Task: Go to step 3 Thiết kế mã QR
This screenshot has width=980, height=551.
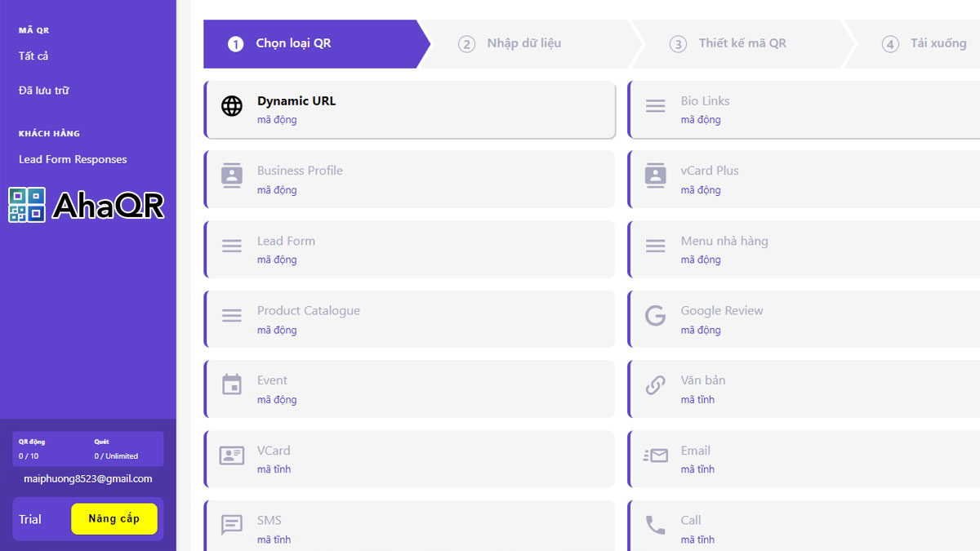Action: [742, 43]
